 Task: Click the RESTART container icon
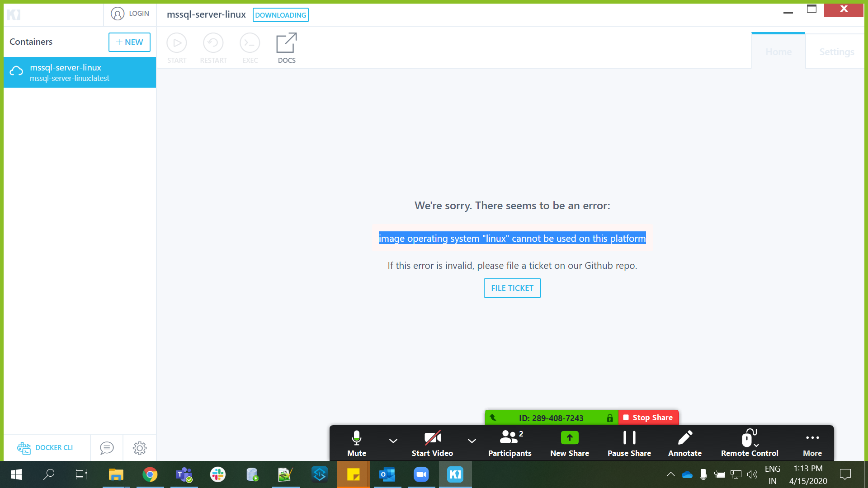point(213,44)
